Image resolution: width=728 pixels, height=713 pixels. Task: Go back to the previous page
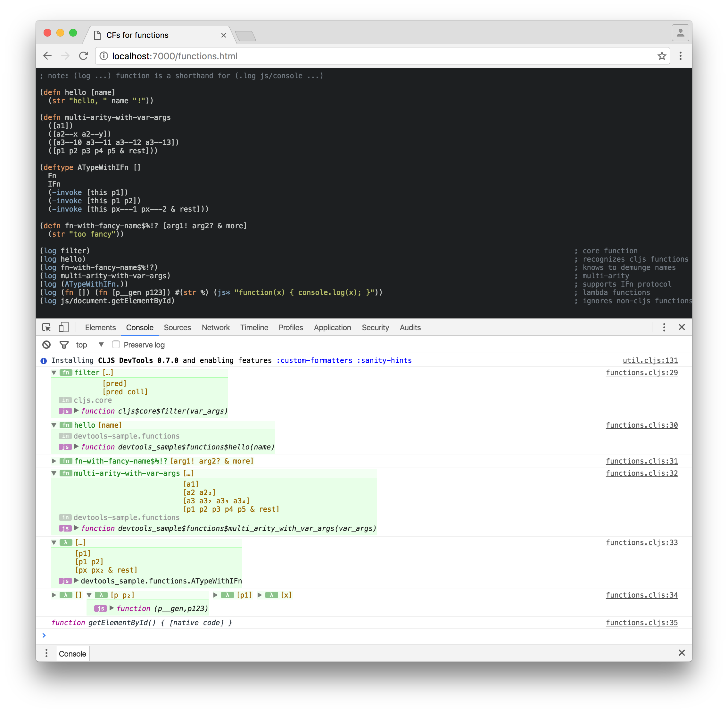(47, 56)
